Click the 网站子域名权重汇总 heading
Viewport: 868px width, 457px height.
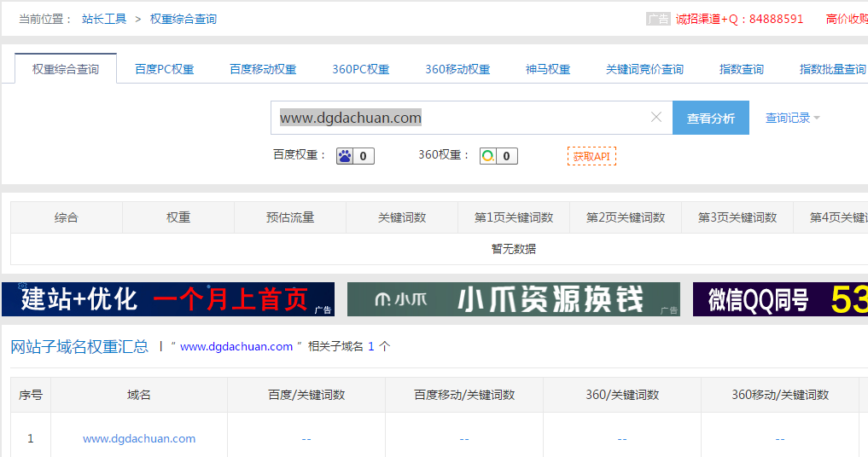79,347
